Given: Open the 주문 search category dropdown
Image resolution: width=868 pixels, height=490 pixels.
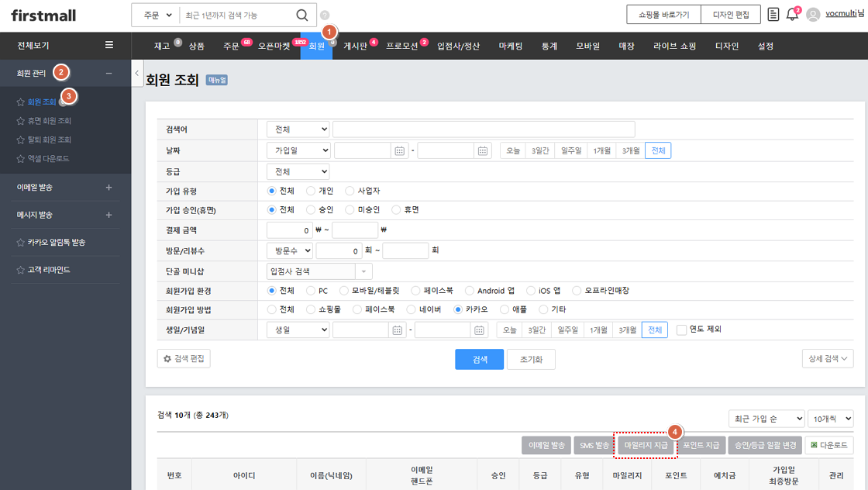Looking at the screenshot, I should click(156, 15).
